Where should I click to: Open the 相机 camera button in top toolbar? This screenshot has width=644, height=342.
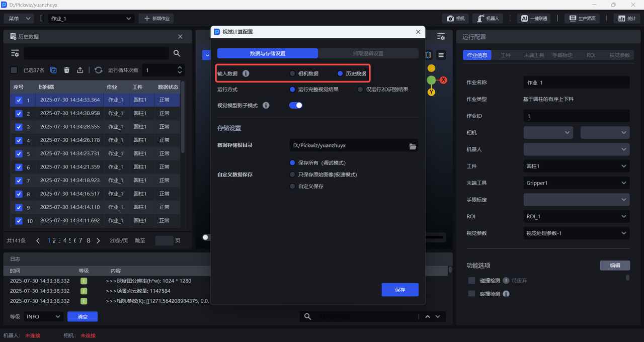point(455,19)
